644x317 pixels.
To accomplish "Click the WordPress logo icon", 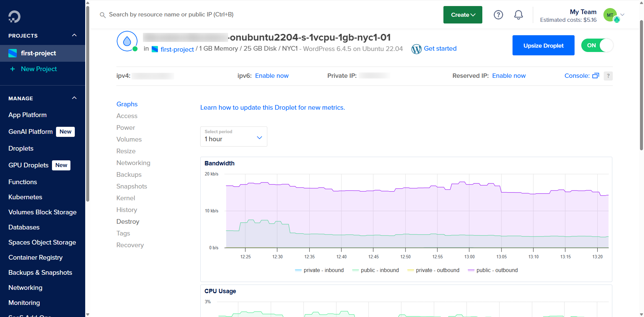I will [x=416, y=49].
